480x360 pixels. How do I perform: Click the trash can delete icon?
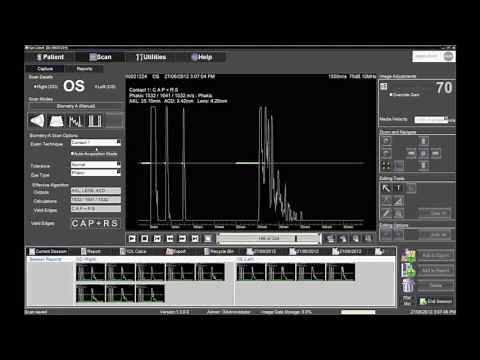pyautogui.click(x=409, y=286)
